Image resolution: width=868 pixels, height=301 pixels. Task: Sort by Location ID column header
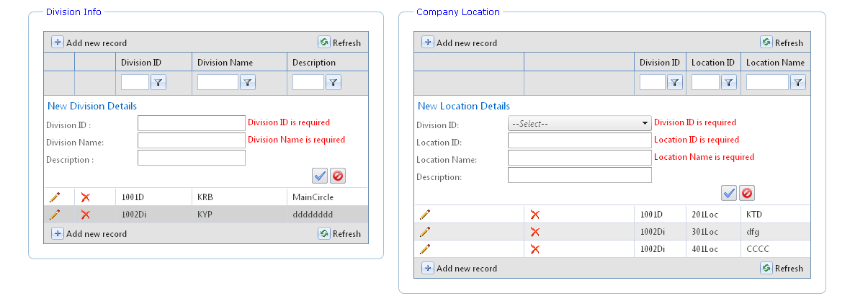tap(712, 63)
